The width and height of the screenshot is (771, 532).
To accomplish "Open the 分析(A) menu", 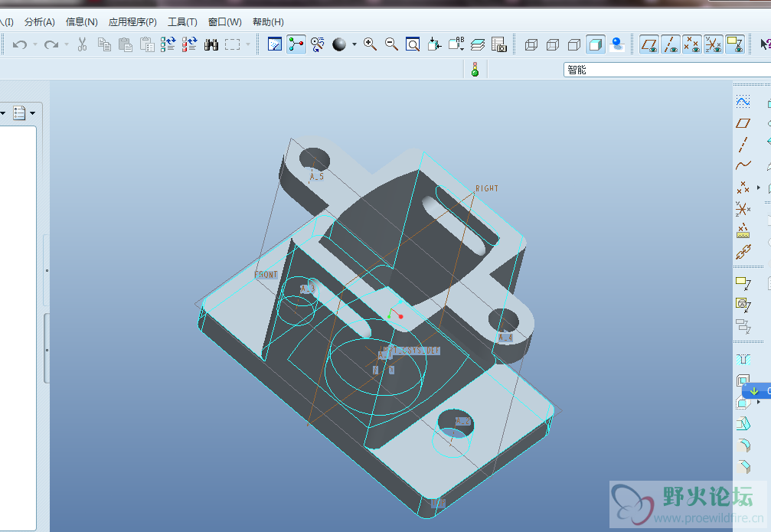I will tap(40, 22).
